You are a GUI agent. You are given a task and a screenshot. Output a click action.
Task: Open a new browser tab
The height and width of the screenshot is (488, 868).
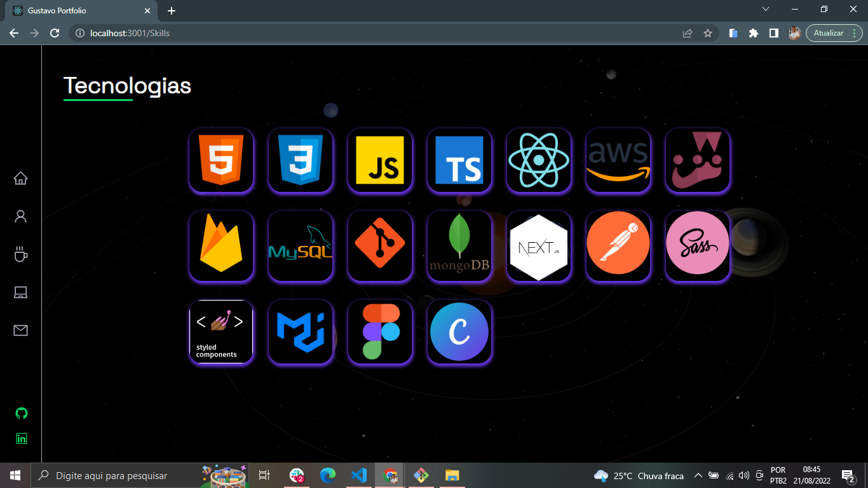(x=172, y=11)
